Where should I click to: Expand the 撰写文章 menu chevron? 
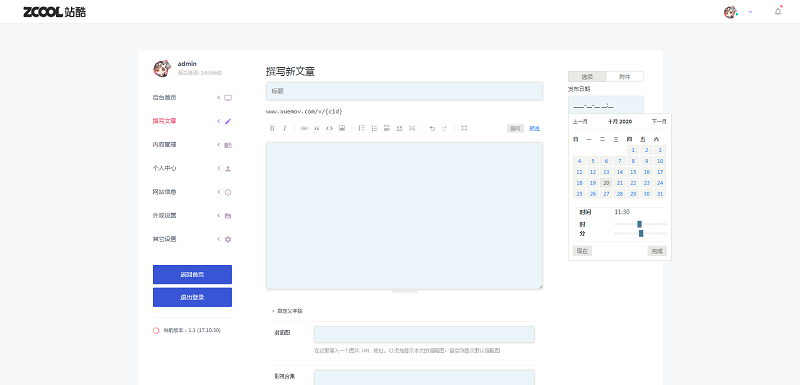point(219,121)
